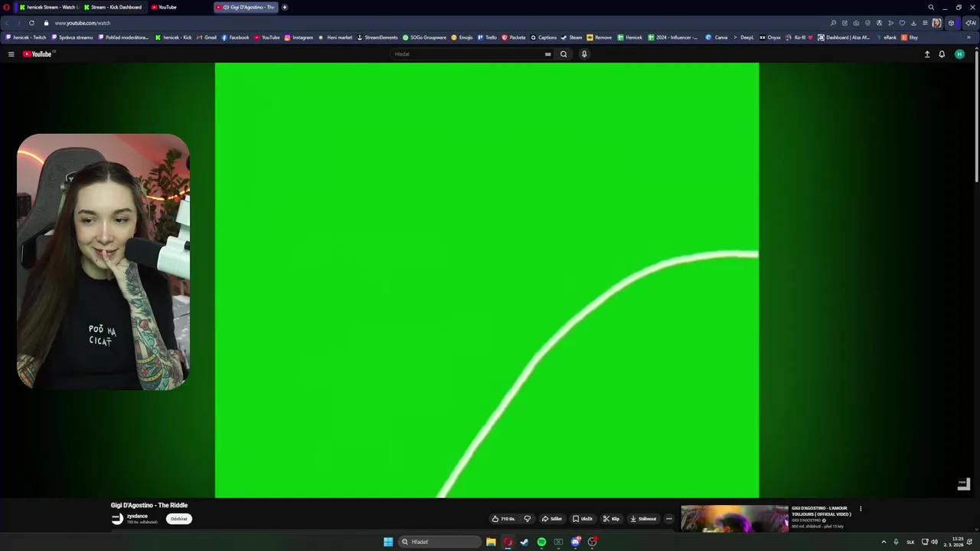Click the heart bookmark icon in toolbar
Image resolution: width=980 pixels, height=551 pixels.
(902, 23)
